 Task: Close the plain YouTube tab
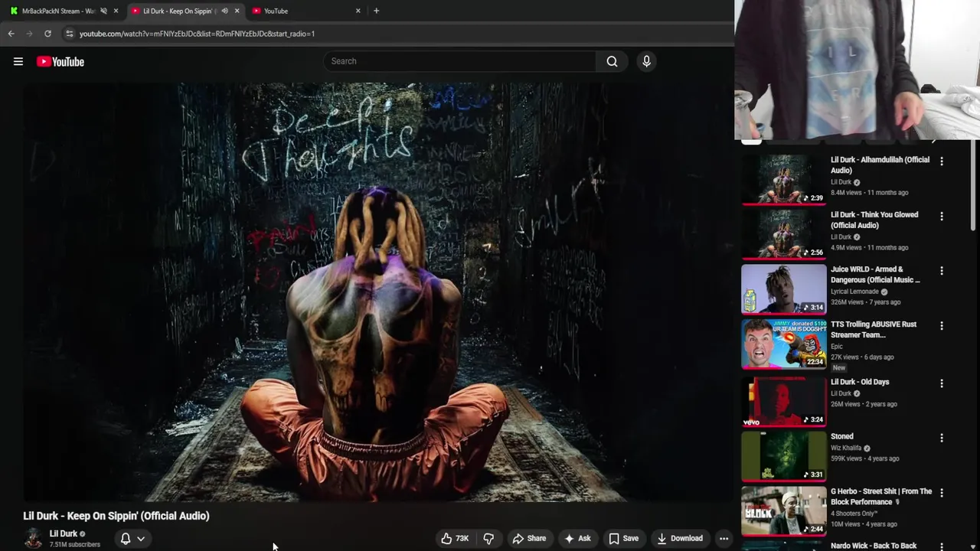tap(358, 11)
